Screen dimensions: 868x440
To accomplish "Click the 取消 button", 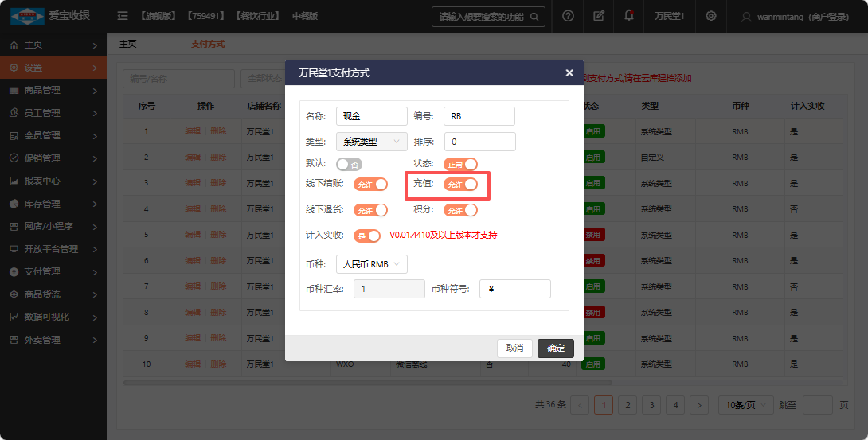I will [x=514, y=348].
